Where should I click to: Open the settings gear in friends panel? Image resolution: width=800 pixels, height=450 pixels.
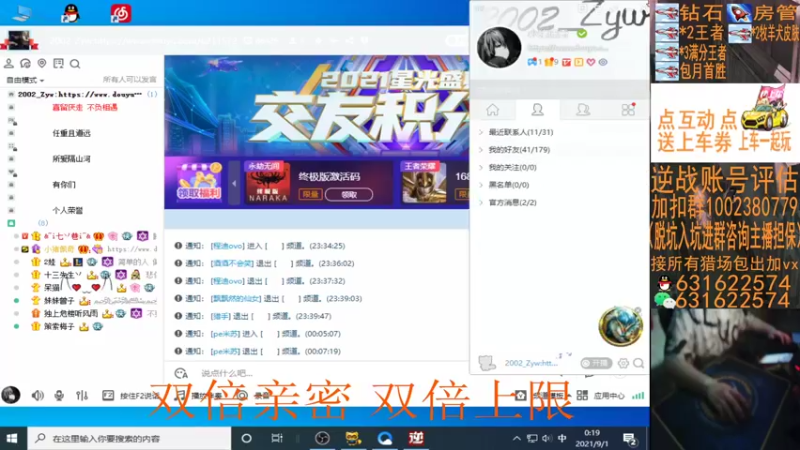coord(623,363)
